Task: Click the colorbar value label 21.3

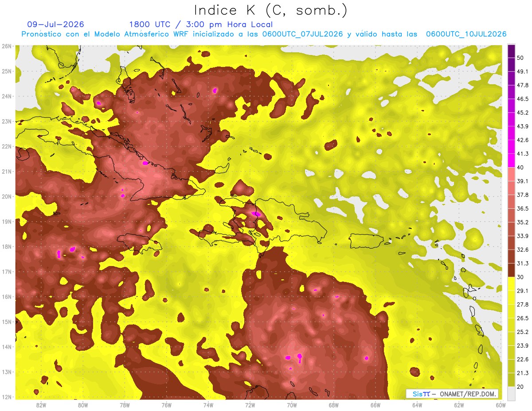Action: click(x=522, y=373)
